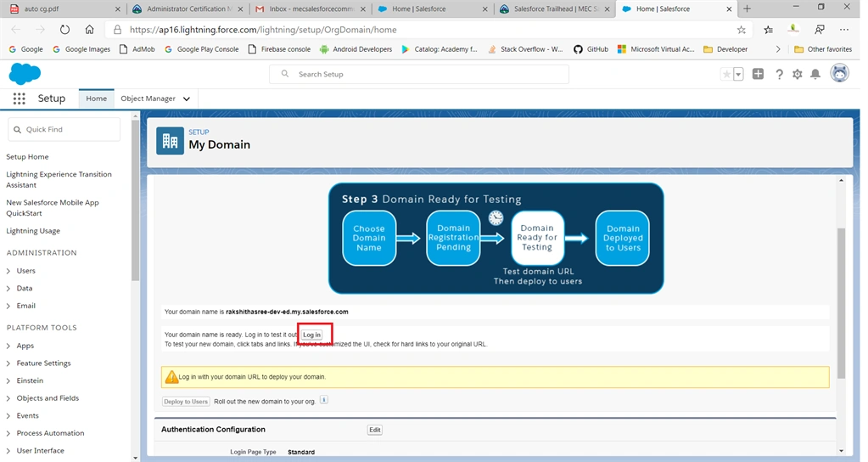The height and width of the screenshot is (462, 868).
Task: Open the Android Developers bookmark
Action: click(x=356, y=49)
